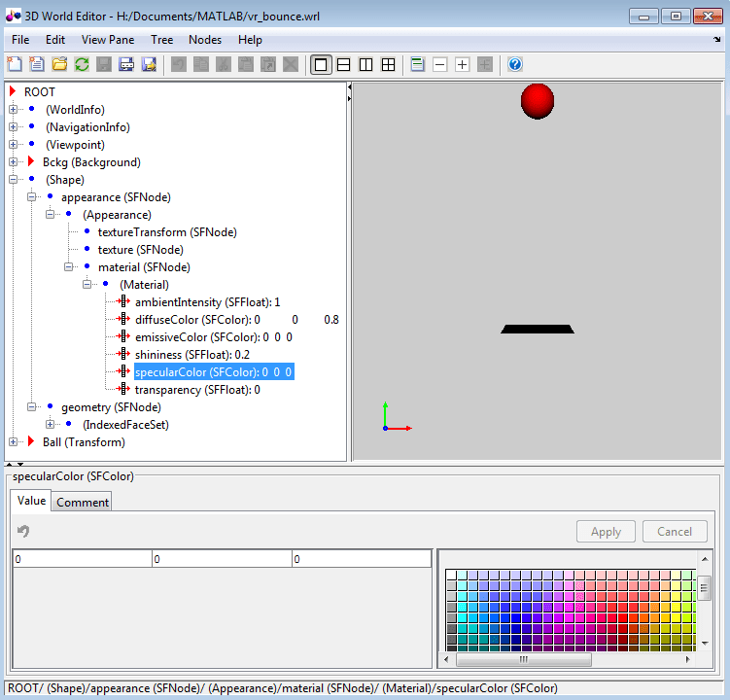Click the disabled Paste As Reference icon

[x=268, y=64]
